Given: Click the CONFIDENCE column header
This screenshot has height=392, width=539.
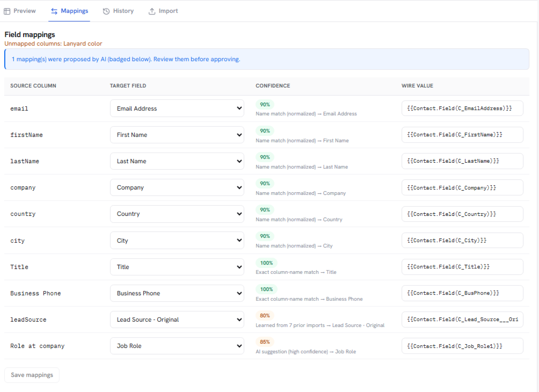Looking at the screenshot, I should pos(273,86).
